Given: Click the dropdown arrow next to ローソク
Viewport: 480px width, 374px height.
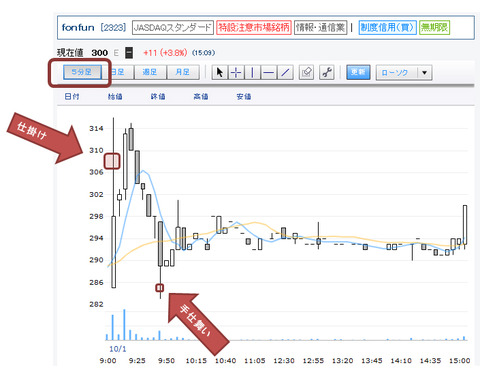Looking at the screenshot, I should (424, 73).
